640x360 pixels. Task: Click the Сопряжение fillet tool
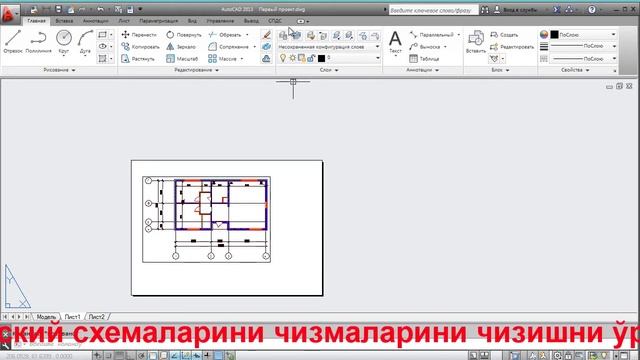click(228, 47)
